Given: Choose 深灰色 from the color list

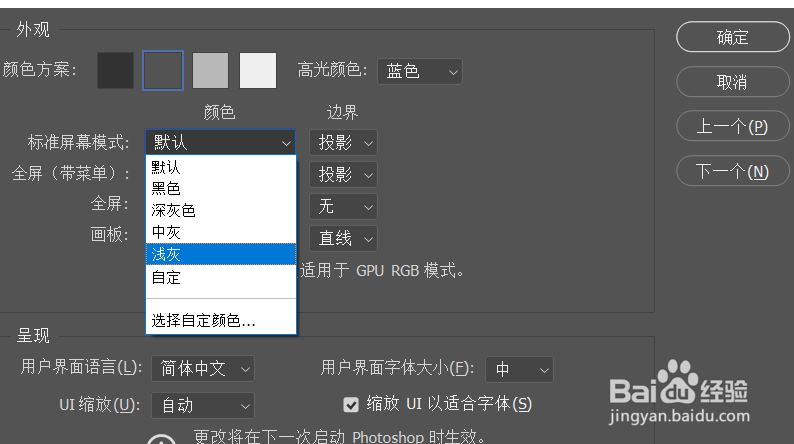Looking at the screenshot, I should (x=221, y=211).
